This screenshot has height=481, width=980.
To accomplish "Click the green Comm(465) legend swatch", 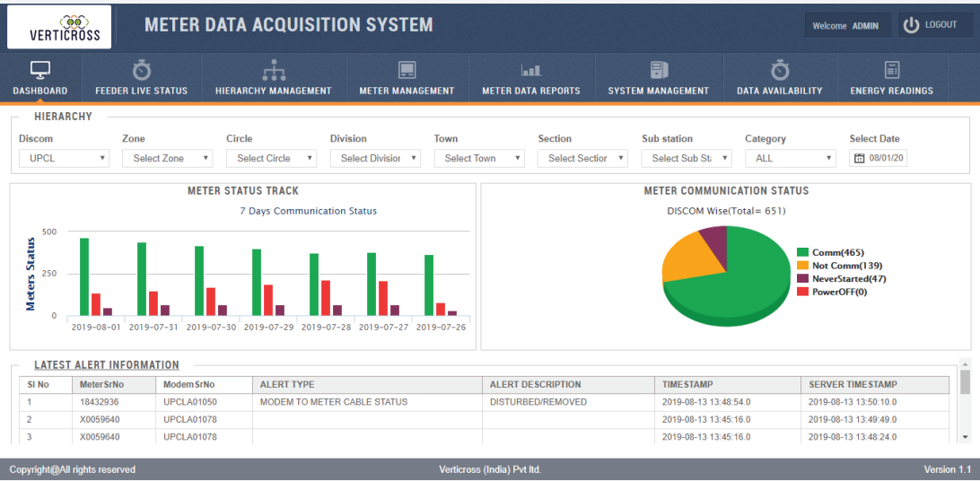I will [x=802, y=253].
